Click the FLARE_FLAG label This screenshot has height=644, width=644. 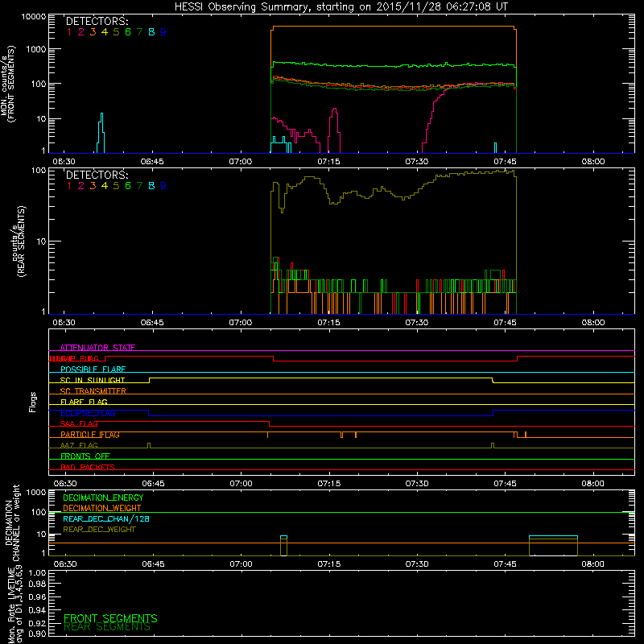click(x=84, y=402)
